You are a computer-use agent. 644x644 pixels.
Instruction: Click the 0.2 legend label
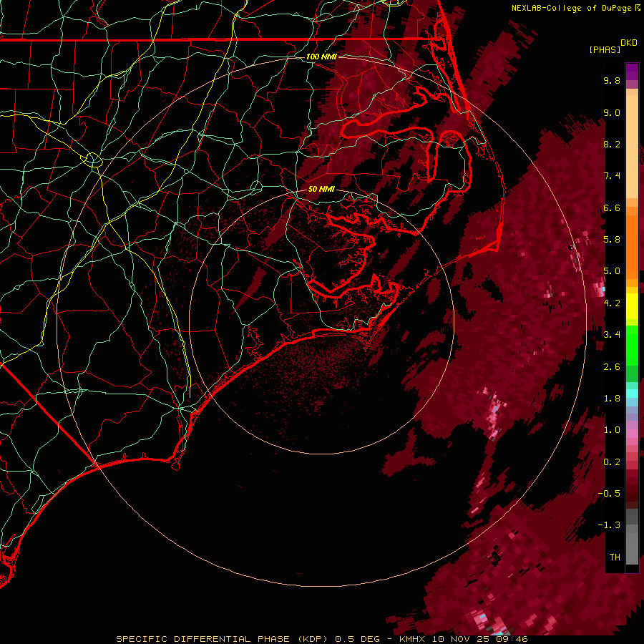pos(612,462)
